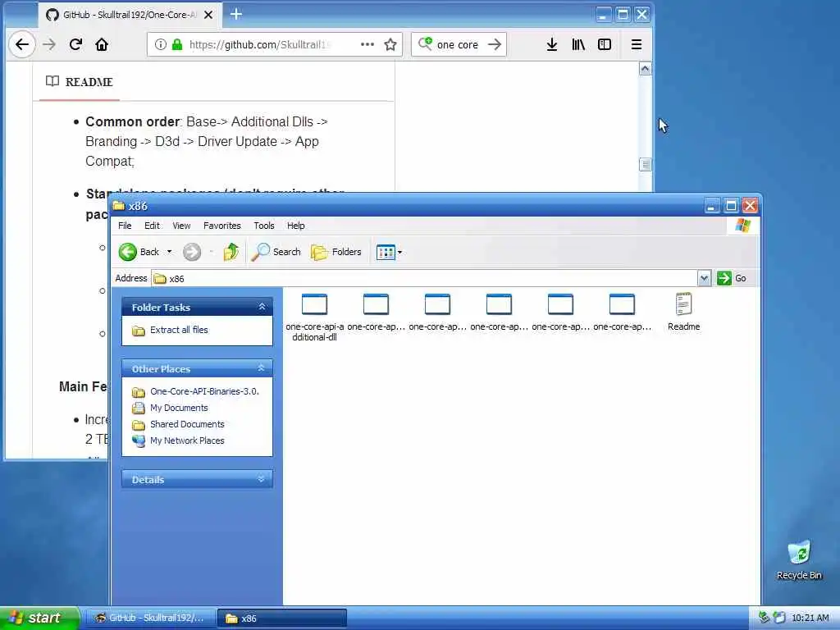This screenshot has height=630, width=840.
Task: Open the File menu
Action: pyautogui.click(x=125, y=226)
